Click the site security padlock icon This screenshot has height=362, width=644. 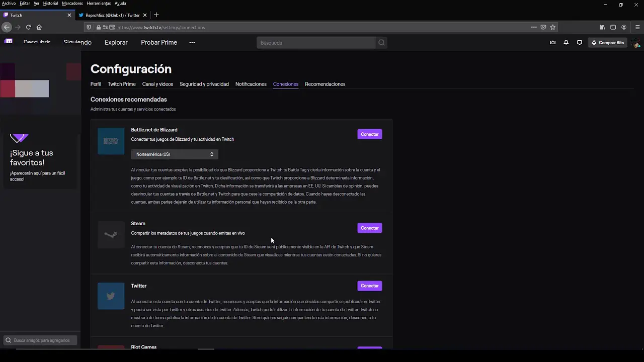click(99, 27)
